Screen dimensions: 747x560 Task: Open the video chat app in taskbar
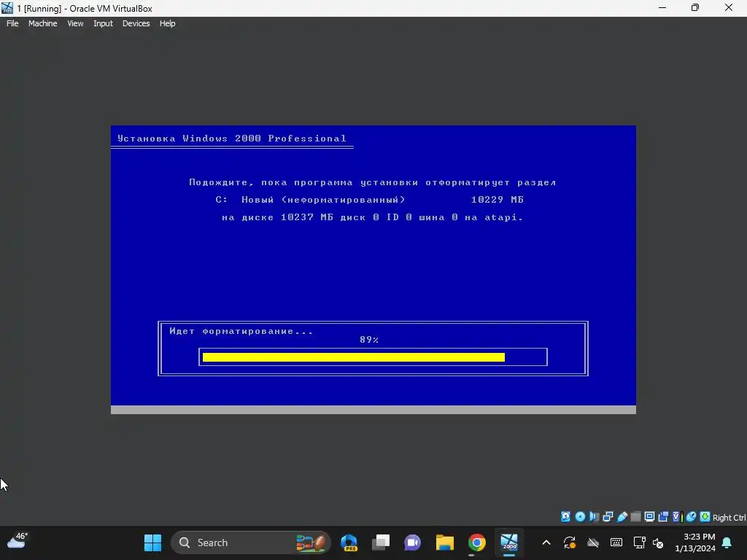tap(413, 542)
